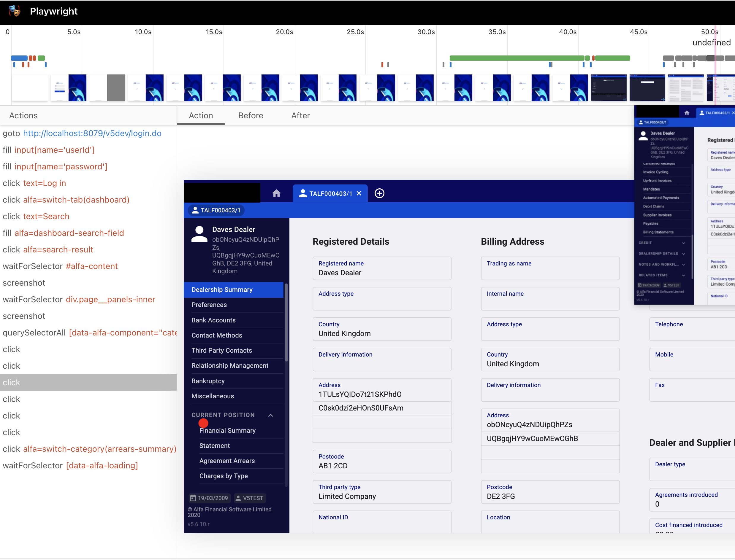This screenshot has width=735, height=560.
Task: Click Mandates in preview popup
Action: click(x=651, y=189)
